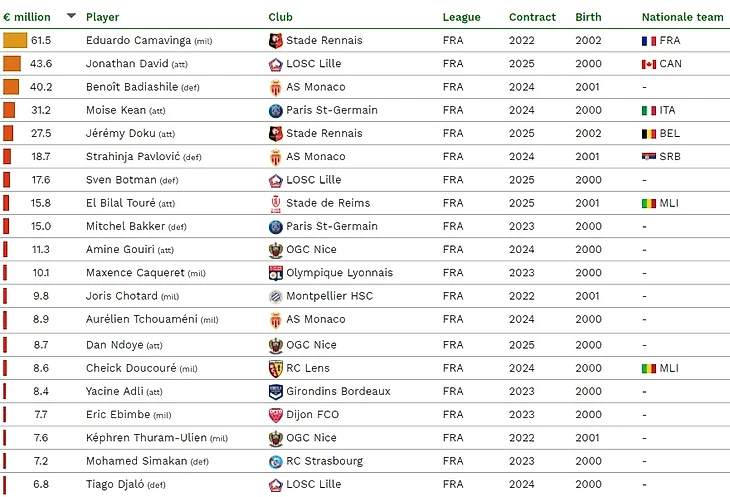The width and height of the screenshot is (730, 497).
Task: Click the Olympique Lyonnais club logo
Action: coord(276,273)
